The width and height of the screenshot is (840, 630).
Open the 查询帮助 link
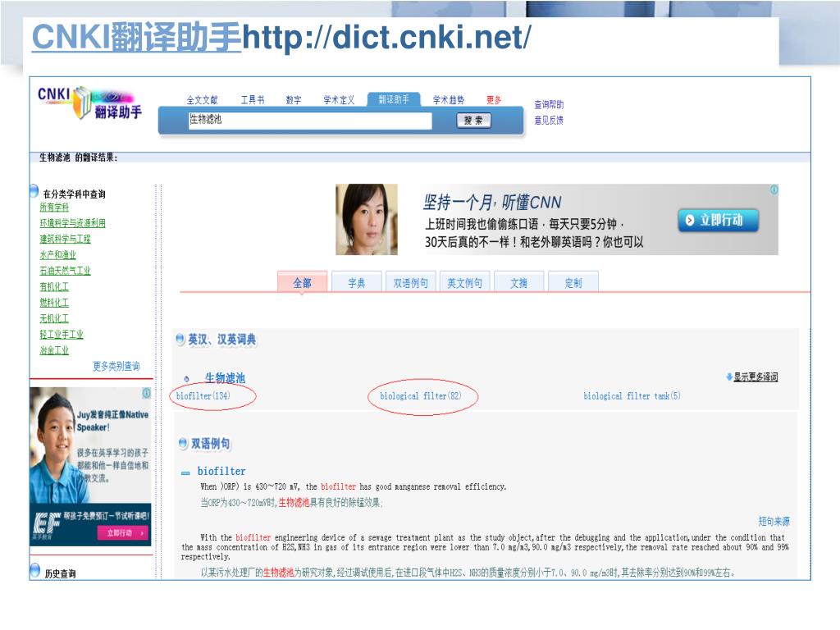point(549,104)
